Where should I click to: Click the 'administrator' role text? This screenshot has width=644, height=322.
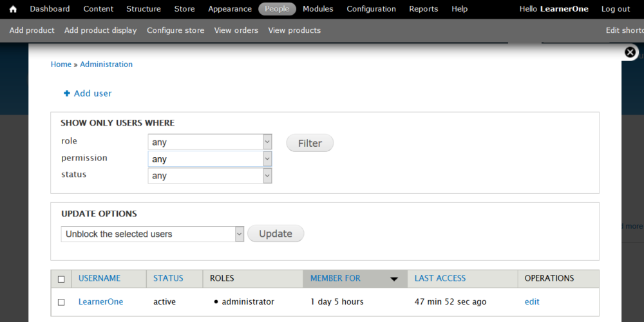[248, 302]
